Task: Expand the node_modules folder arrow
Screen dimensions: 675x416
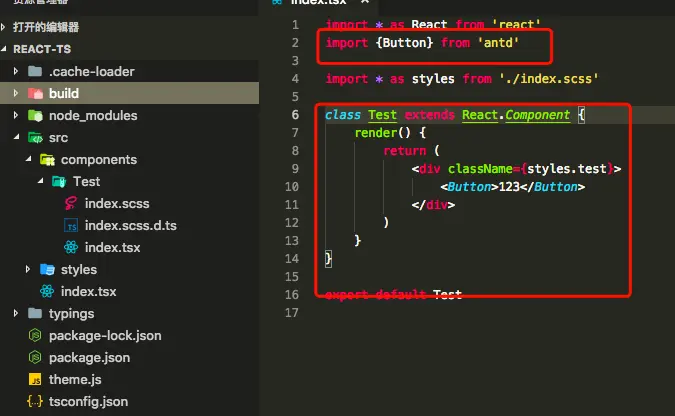Action: point(16,115)
